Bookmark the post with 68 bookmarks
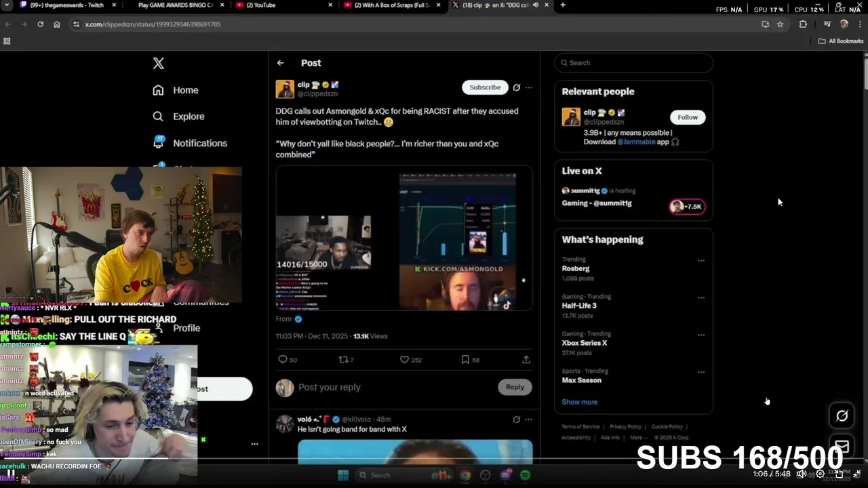This screenshot has height=488, width=868. point(470,360)
